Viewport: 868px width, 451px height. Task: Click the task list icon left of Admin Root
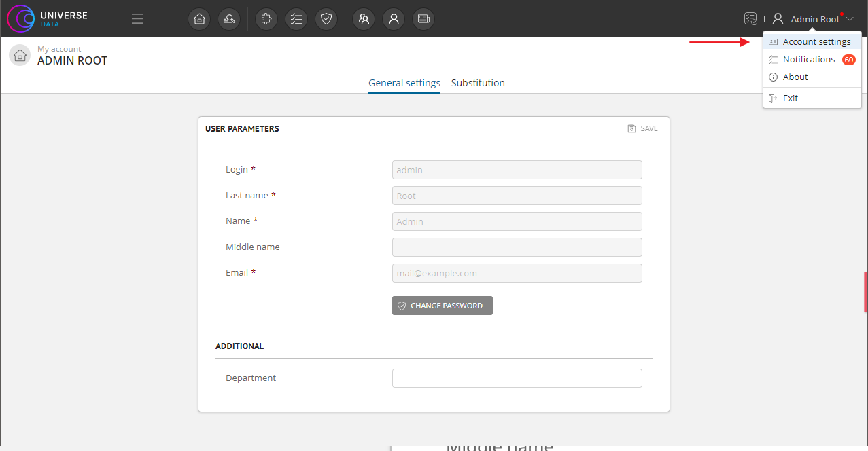750,19
